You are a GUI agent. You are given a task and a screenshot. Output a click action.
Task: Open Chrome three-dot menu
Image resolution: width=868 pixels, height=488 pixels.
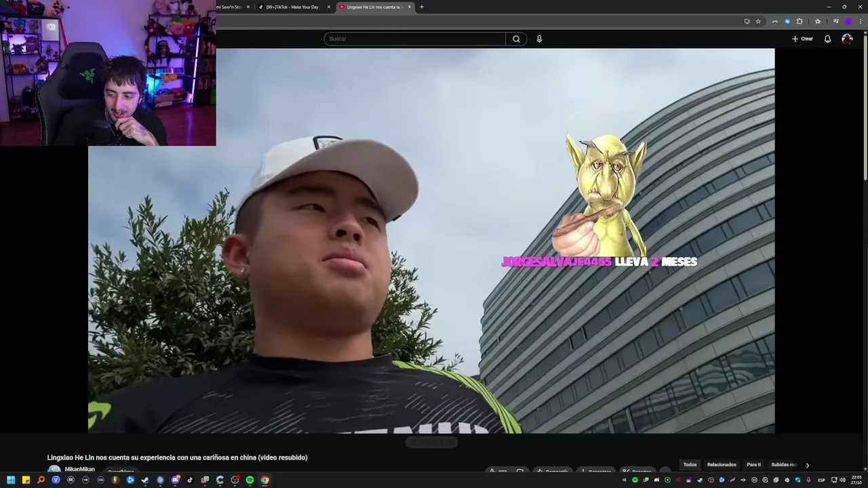coord(861,21)
